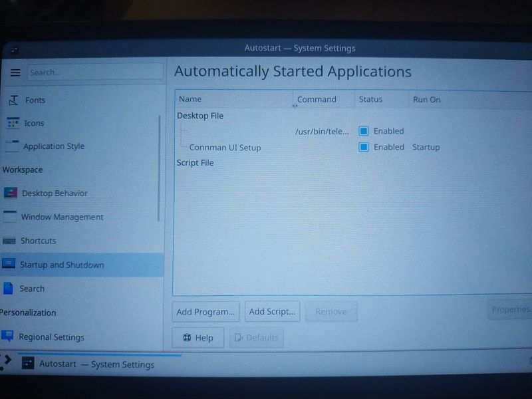
Task: Collapse the Desktop File tree group
Action: 200,116
